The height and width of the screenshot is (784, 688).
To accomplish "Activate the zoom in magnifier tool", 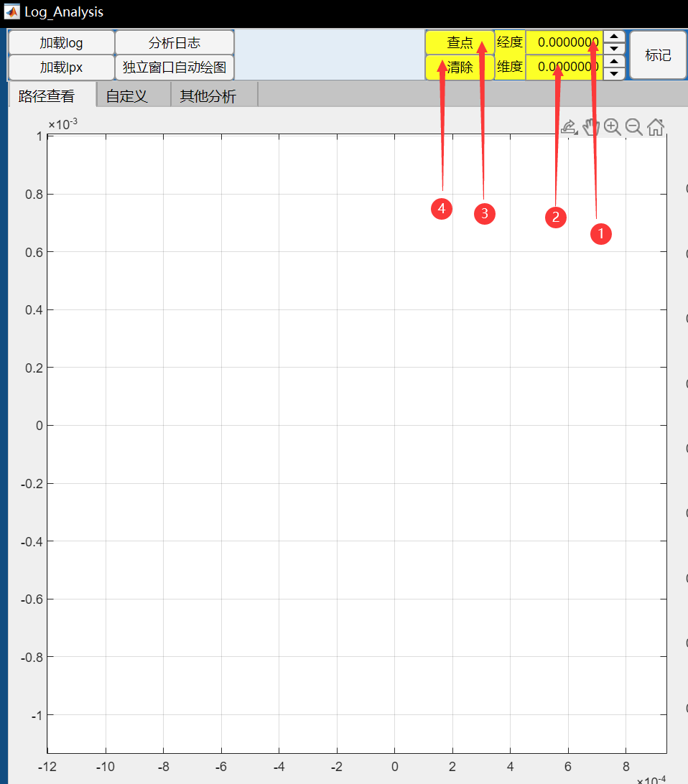I will coord(612,128).
